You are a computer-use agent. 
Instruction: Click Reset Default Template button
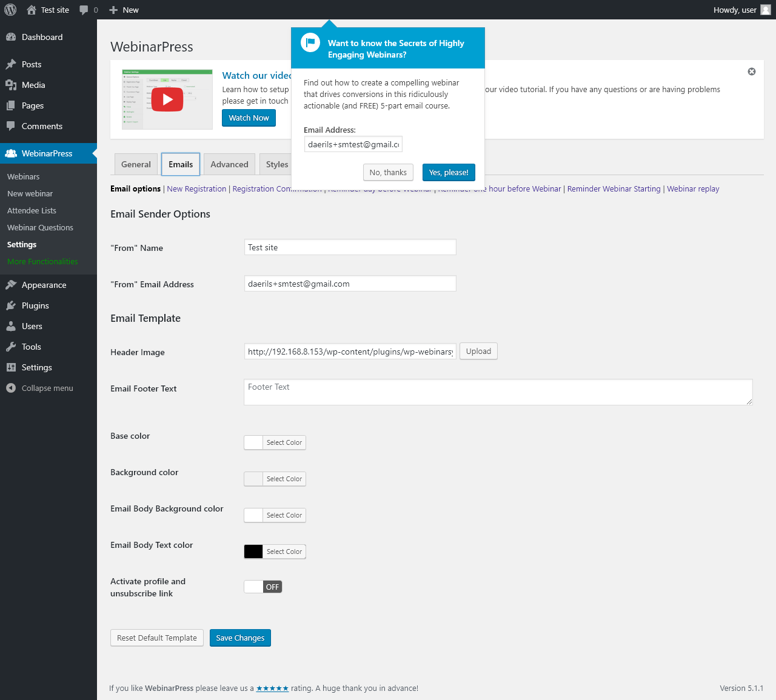pos(157,638)
